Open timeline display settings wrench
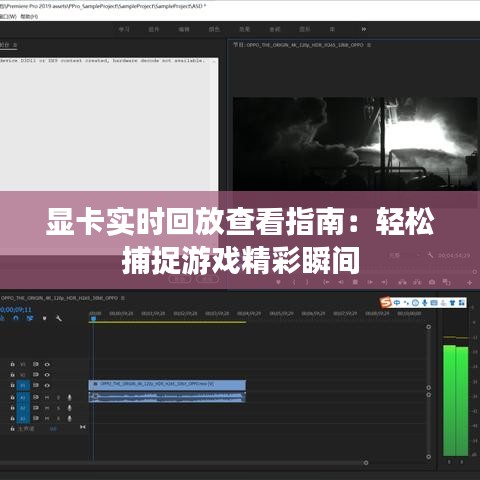The width and height of the screenshot is (480, 480). pyautogui.click(x=59, y=318)
